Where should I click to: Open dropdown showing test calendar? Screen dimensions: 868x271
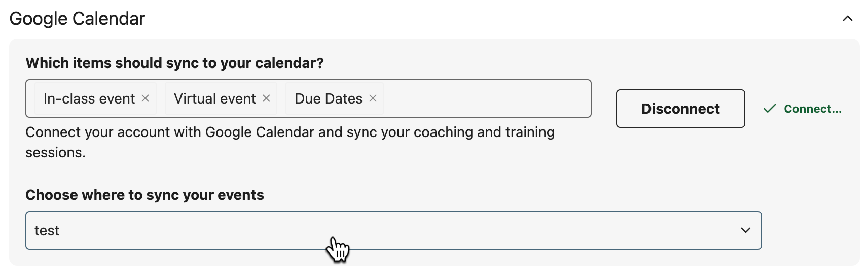click(x=393, y=230)
